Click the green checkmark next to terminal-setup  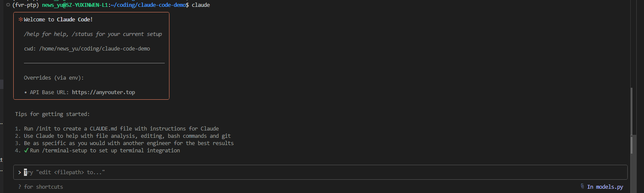[x=27, y=151]
